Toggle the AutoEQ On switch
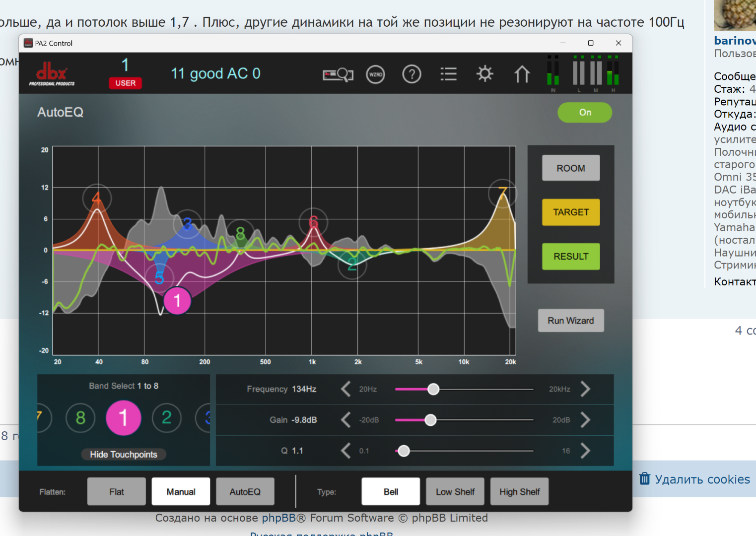 tap(585, 113)
